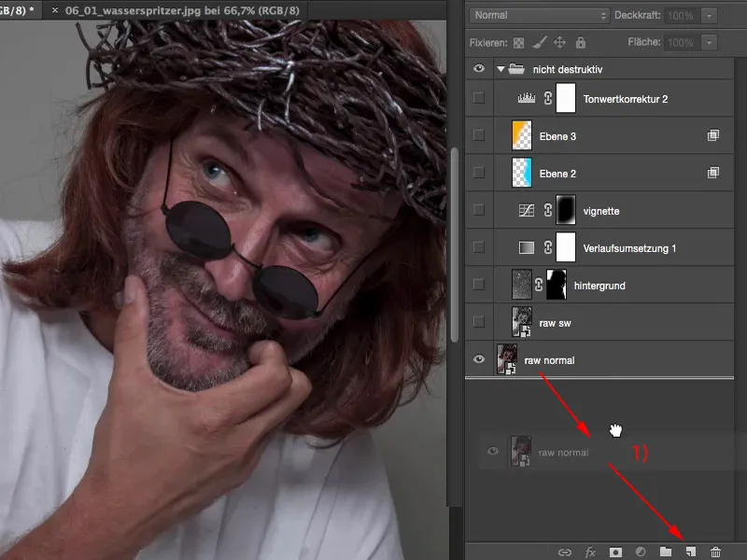The width and height of the screenshot is (747, 560).
Task: Lock all padlock icon
Action: coord(580,42)
